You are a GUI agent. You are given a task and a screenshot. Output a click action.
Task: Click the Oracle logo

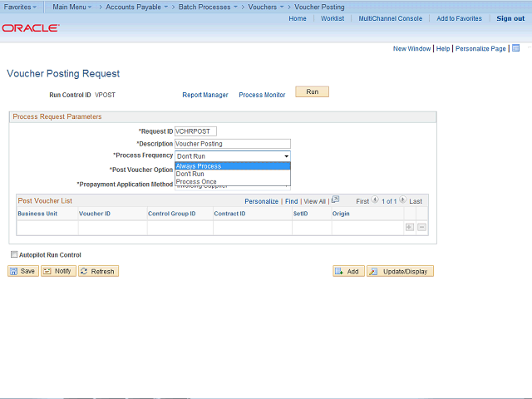pyautogui.click(x=31, y=27)
